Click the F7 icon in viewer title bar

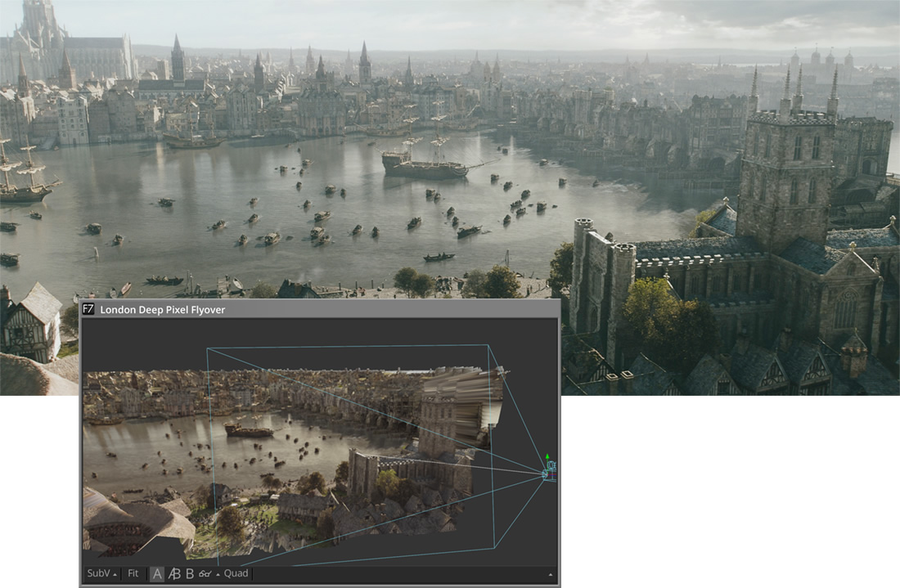pyautogui.click(x=88, y=310)
